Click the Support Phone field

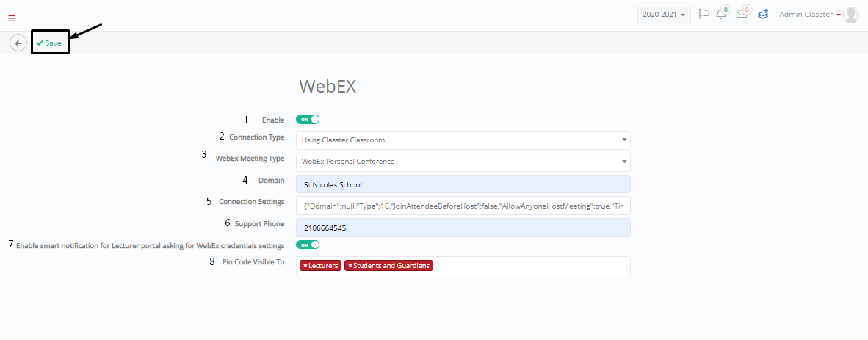[463, 228]
